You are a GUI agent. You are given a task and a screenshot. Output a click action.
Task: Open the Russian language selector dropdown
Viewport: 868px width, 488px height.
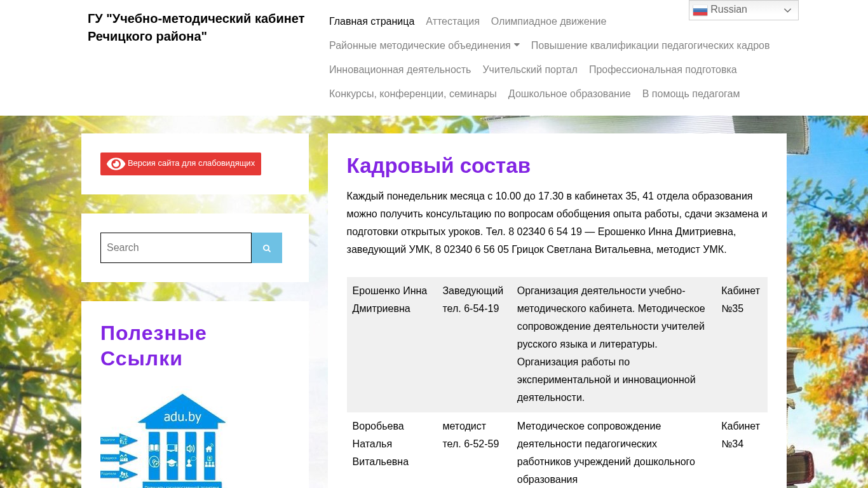743,10
